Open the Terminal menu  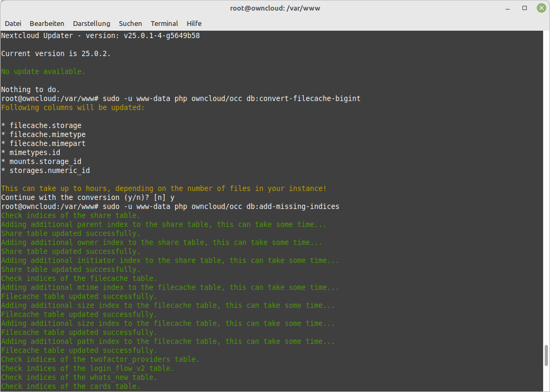(164, 23)
